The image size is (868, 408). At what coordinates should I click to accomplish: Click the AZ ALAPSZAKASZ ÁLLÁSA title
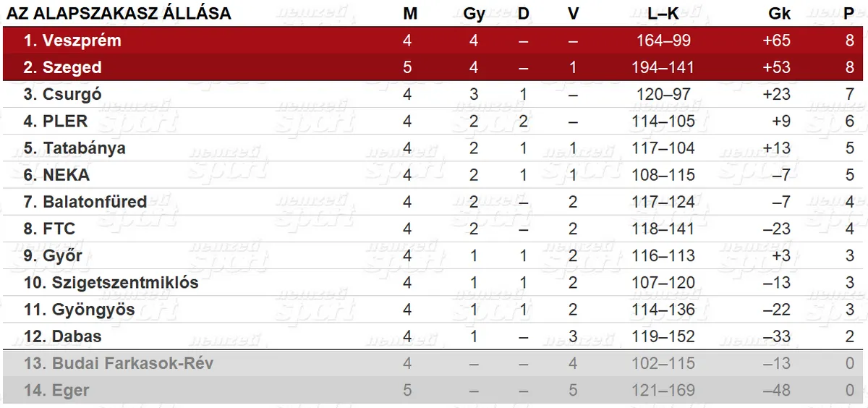coord(119,14)
